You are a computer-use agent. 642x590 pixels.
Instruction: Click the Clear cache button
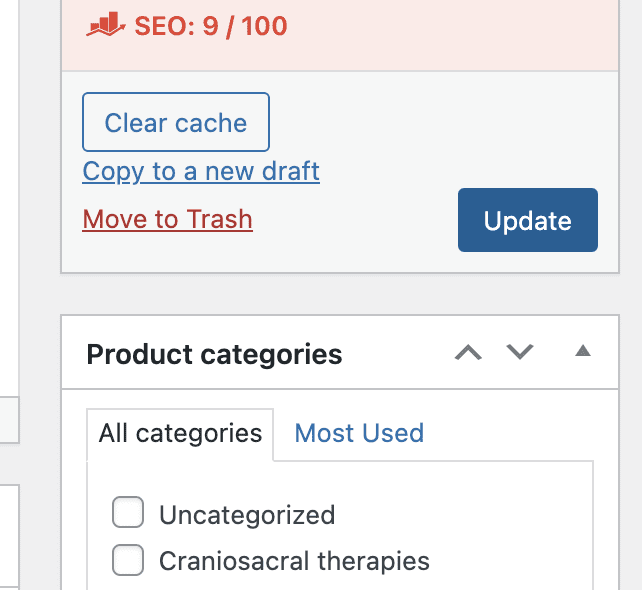[176, 122]
